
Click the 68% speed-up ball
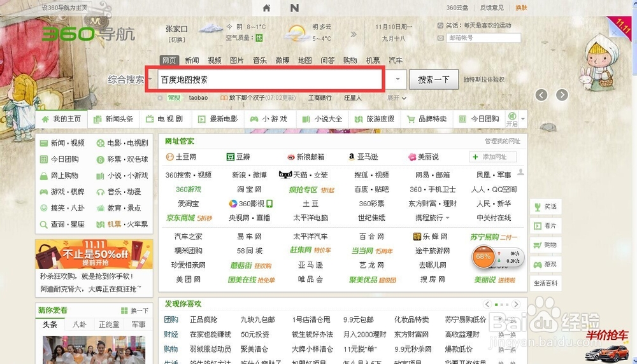click(x=483, y=256)
